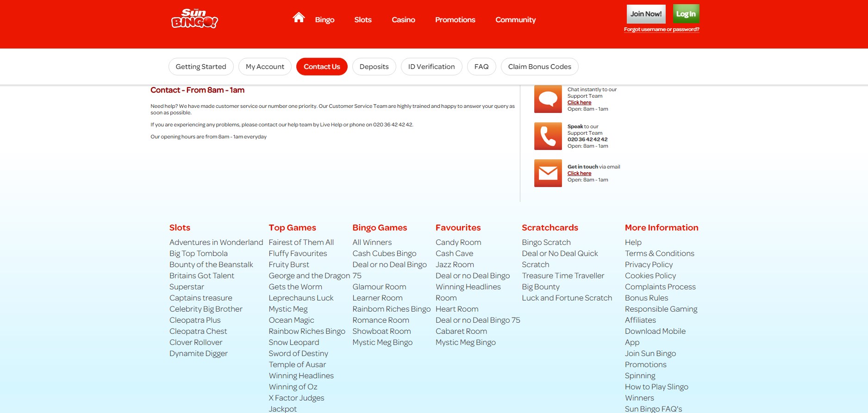Image resolution: width=868 pixels, height=413 pixels.
Task: Open the Promotions menu
Action: pyautogui.click(x=455, y=20)
